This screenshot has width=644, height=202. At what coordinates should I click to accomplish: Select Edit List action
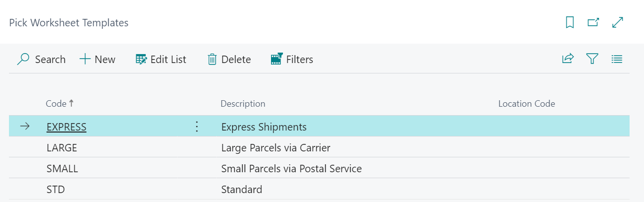tap(161, 60)
